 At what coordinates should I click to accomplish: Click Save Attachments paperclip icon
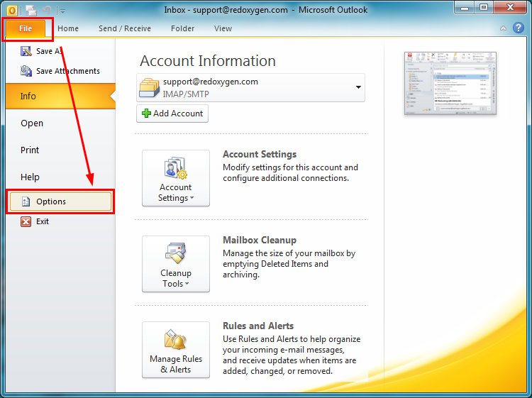pos(26,70)
